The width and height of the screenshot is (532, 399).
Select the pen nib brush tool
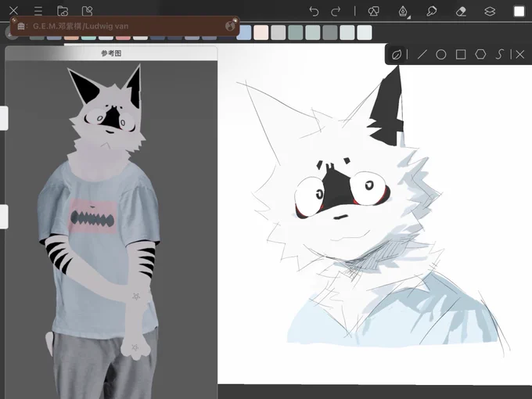coord(403,11)
